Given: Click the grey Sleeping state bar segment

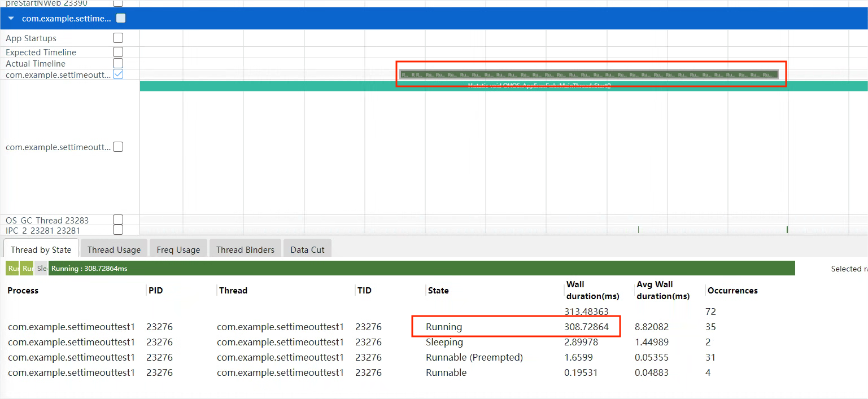Looking at the screenshot, I should click(42, 268).
